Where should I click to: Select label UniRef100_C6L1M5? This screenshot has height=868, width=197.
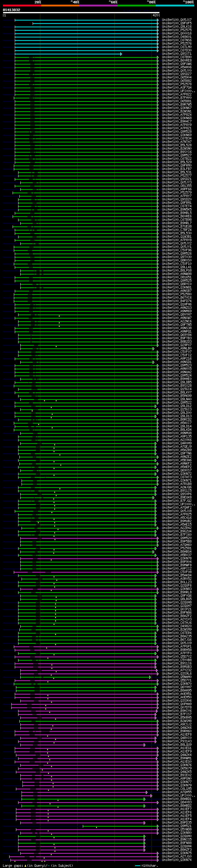pyautogui.click(x=176, y=789)
